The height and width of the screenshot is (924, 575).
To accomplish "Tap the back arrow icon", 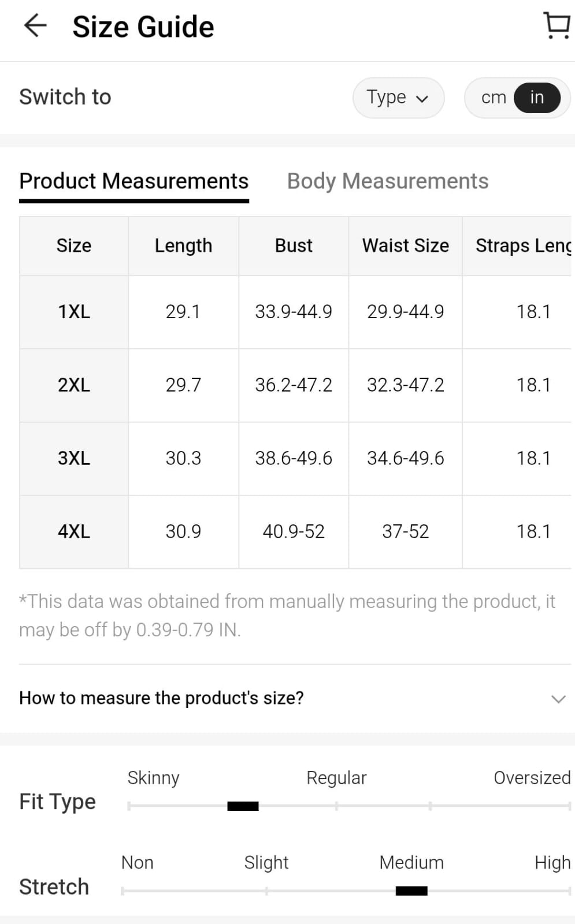I will tap(35, 26).
